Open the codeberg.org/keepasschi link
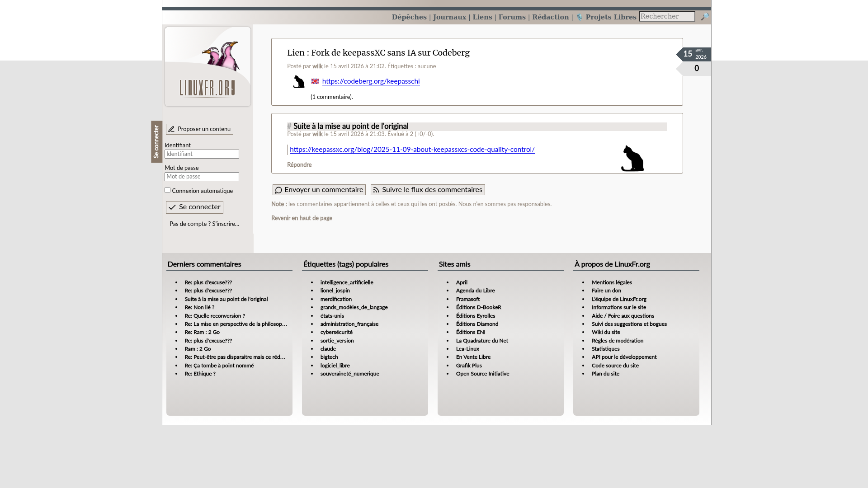868x488 pixels. (371, 81)
